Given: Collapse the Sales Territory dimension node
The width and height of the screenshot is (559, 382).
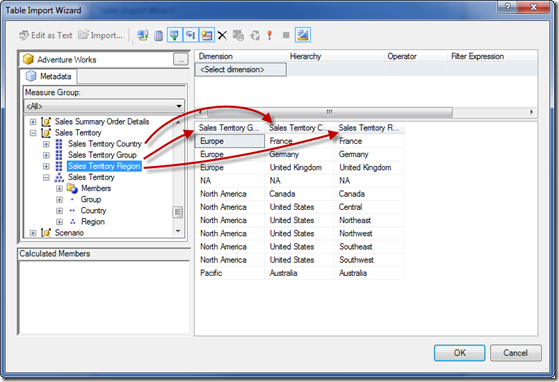Looking at the screenshot, I should pyautogui.click(x=33, y=133).
